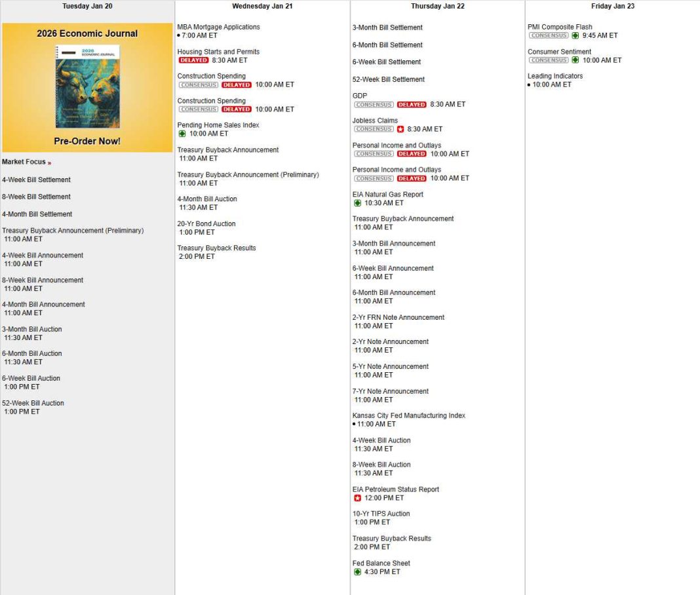The width and height of the screenshot is (700, 595).
Task: Click CONSENSUS badge under Jobless Claims
Action: [x=374, y=129]
